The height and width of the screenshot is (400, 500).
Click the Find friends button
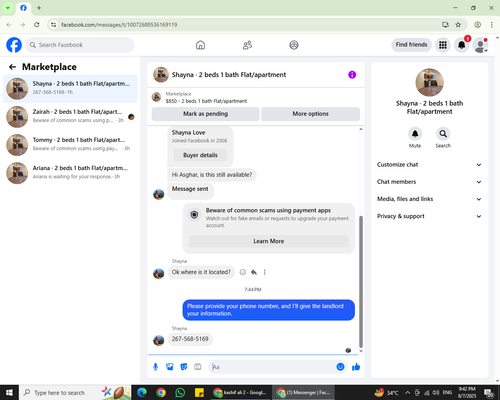point(411,45)
